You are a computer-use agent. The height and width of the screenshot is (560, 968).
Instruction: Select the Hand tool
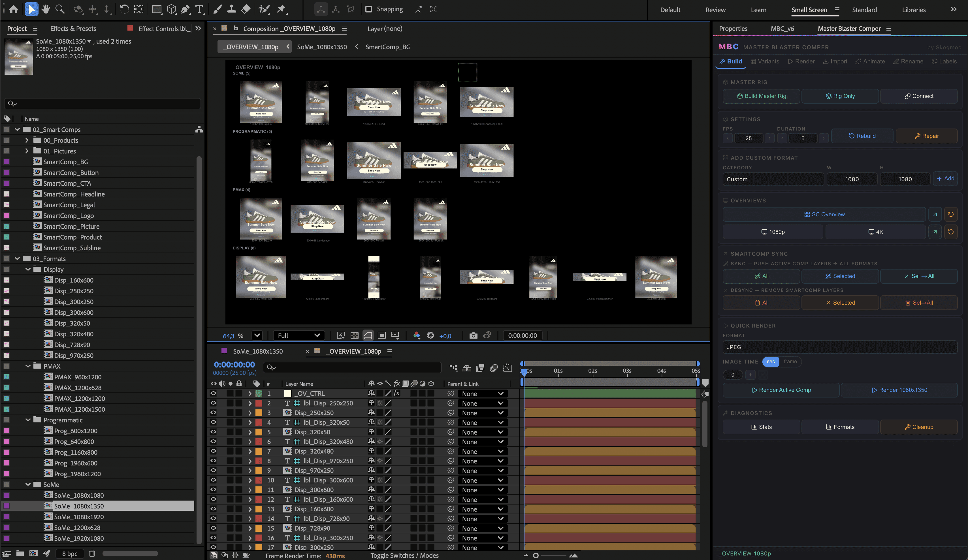click(x=46, y=9)
